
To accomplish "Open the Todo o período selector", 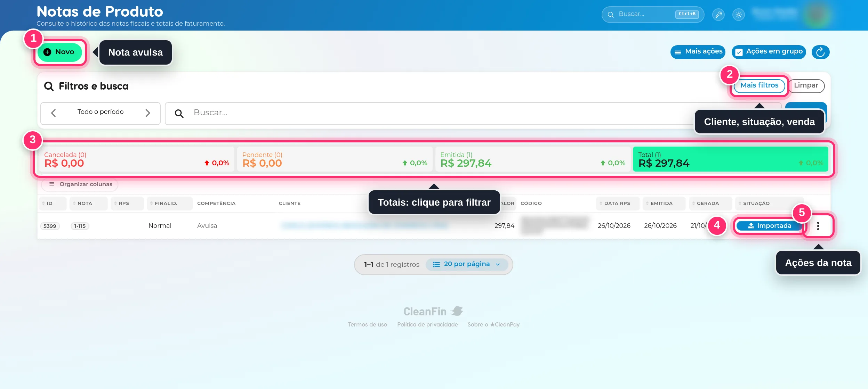I will pyautogui.click(x=101, y=112).
